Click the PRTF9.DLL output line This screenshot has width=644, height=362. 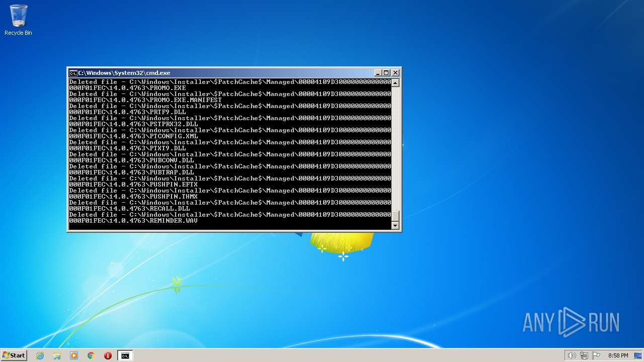pos(127,112)
